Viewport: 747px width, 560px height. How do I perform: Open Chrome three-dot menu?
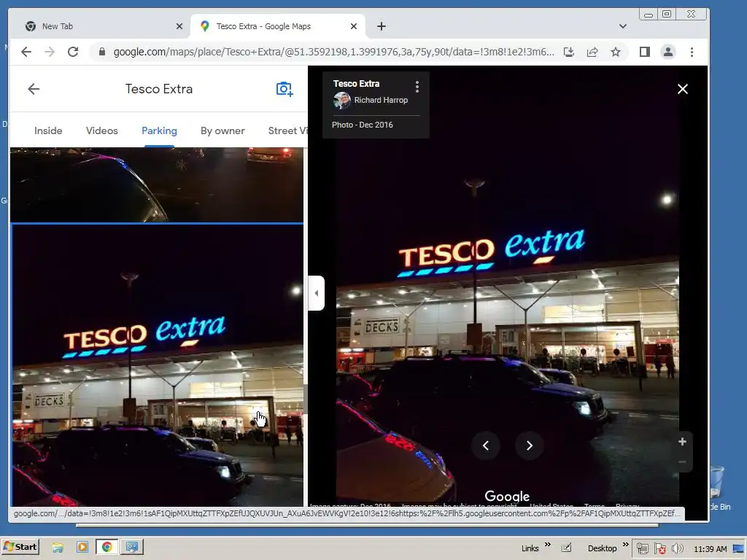tap(692, 52)
